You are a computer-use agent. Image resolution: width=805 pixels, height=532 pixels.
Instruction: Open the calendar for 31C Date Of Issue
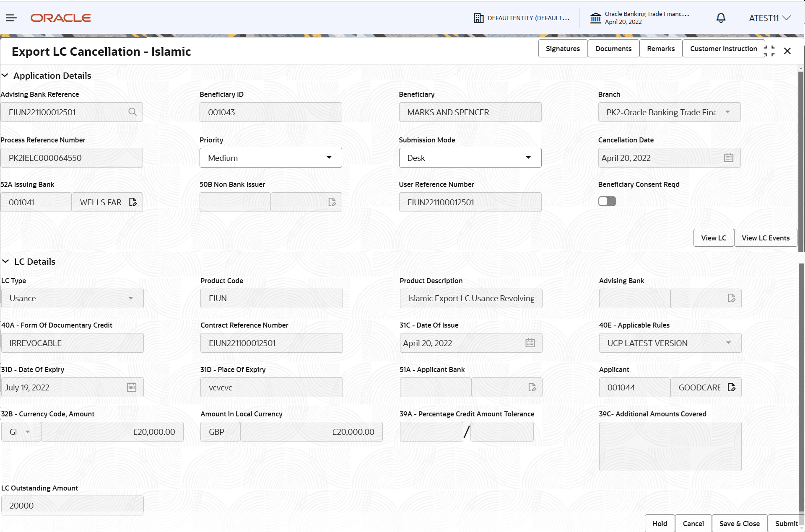tap(530, 343)
